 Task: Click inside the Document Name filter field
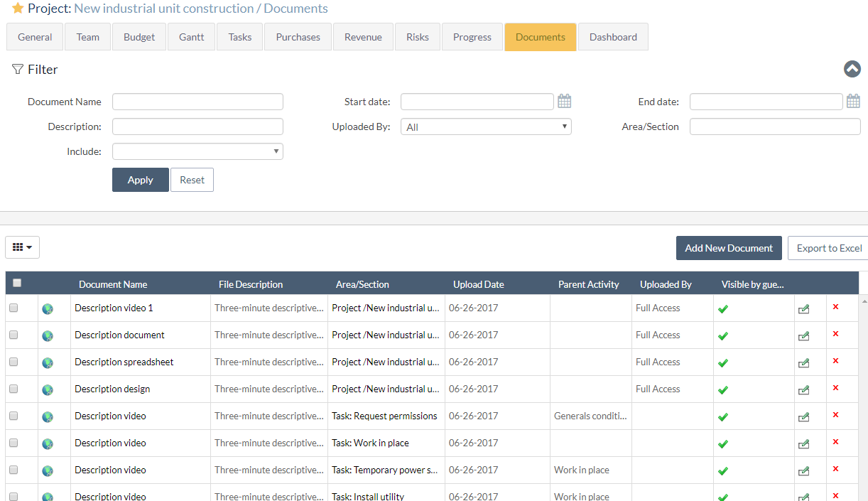click(197, 101)
